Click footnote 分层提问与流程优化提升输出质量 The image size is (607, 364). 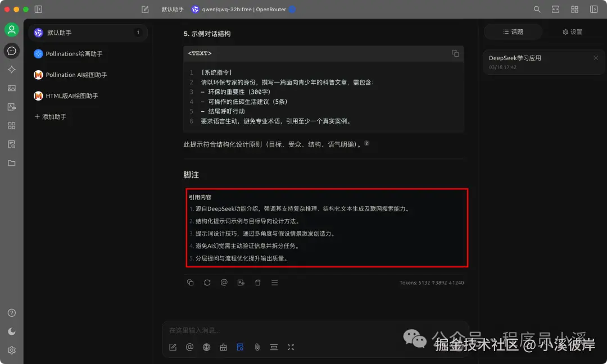(x=242, y=258)
